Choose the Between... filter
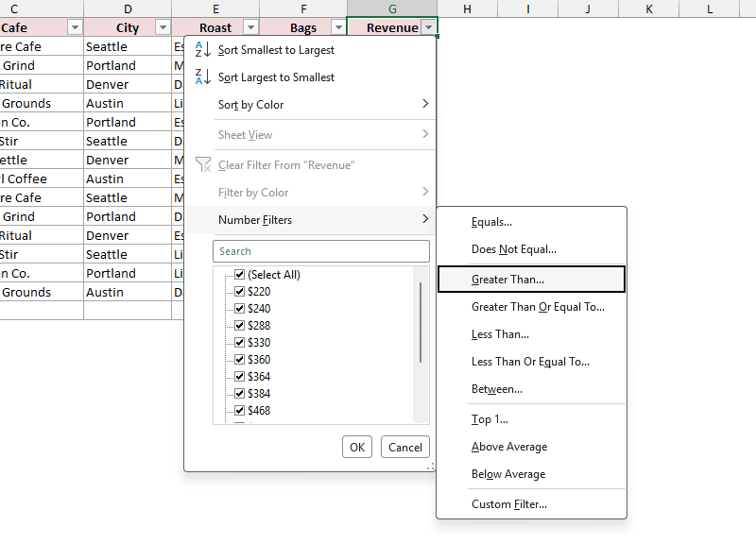Image resolution: width=756 pixels, height=544 pixels. pyautogui.click(x=531, y=389)
